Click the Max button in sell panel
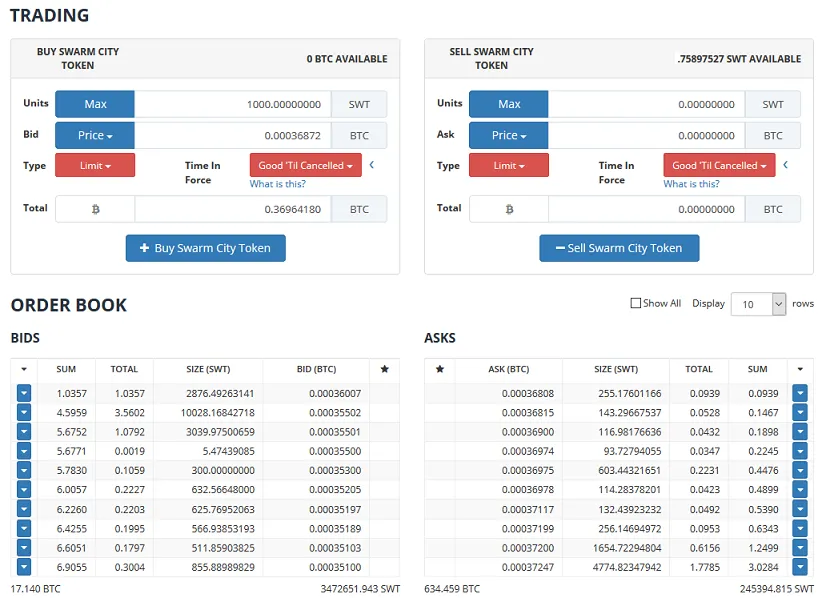Screen dimensions: 830x598 pos(509,104)
